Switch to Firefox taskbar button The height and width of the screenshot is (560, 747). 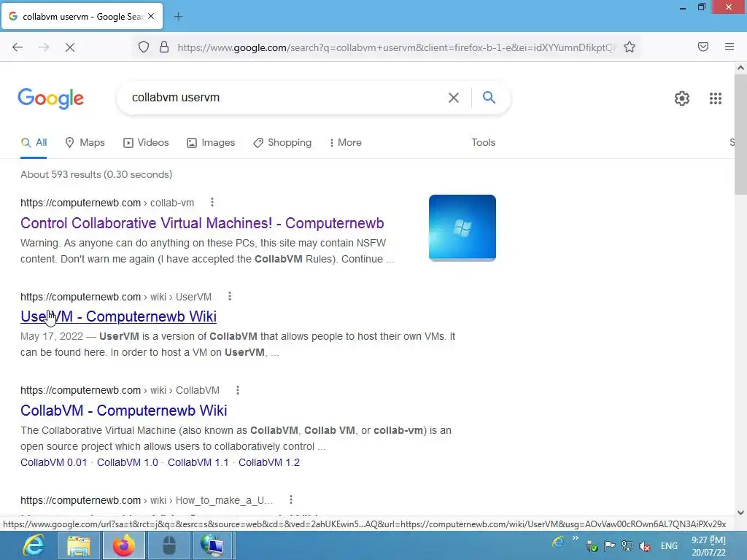pyautogui.click(x=124, y=545)
